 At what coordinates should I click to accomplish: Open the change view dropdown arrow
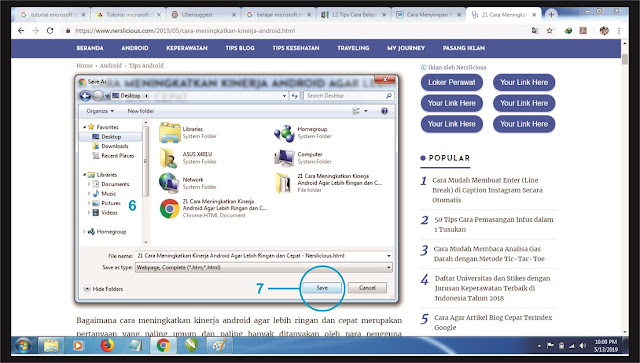(x=366, y=111)
